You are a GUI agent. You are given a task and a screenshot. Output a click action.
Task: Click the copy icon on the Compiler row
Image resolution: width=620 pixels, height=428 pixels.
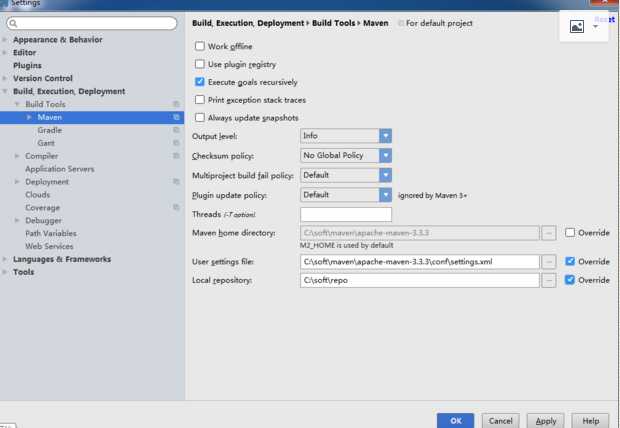pyautogui.click(x=176, y=156)
